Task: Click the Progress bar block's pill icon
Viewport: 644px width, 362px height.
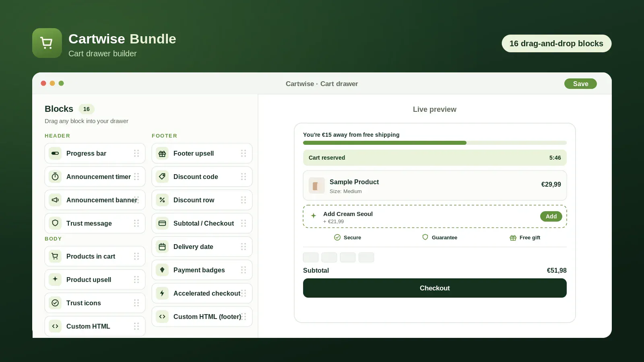Action: point(55,153)
